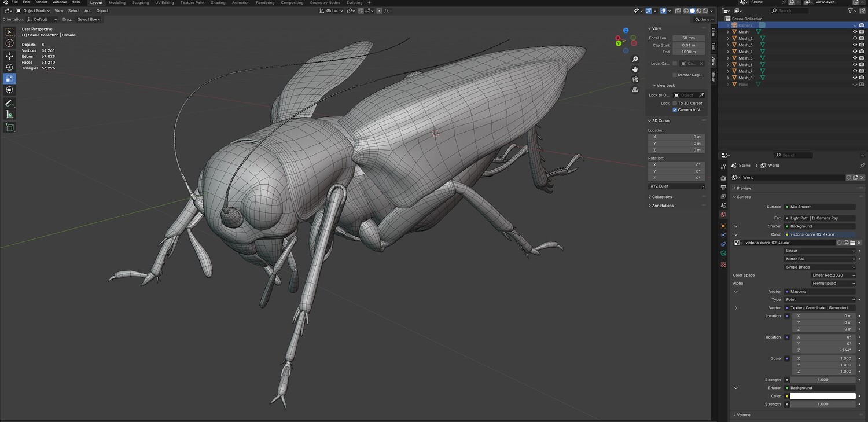This screenshot has height=422, width=868.
Task: Open the Mirror Ball projection dropdown
Action: (820, 259)
